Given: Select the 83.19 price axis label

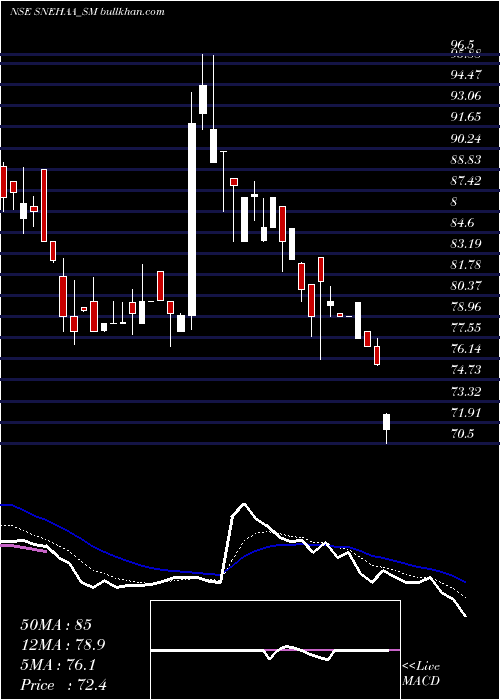Looking at the screenshot, I should [466, 244].
